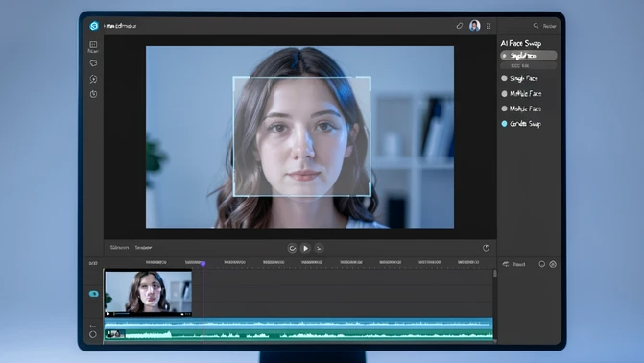Click the AI Face Swap panel heading

(x=521, y=43)
